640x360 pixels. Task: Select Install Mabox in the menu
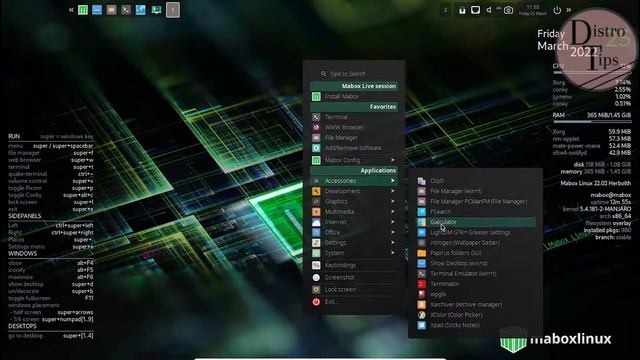click(354, 96)
